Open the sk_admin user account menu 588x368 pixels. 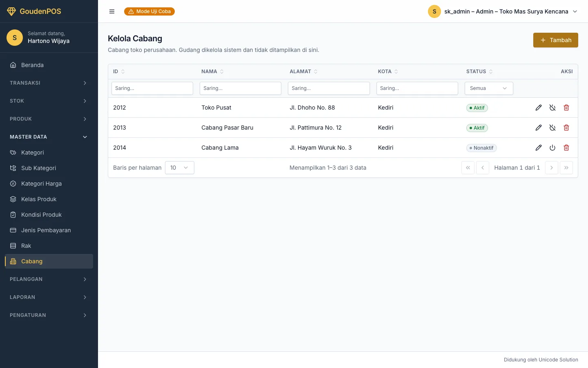click(503, 11)
